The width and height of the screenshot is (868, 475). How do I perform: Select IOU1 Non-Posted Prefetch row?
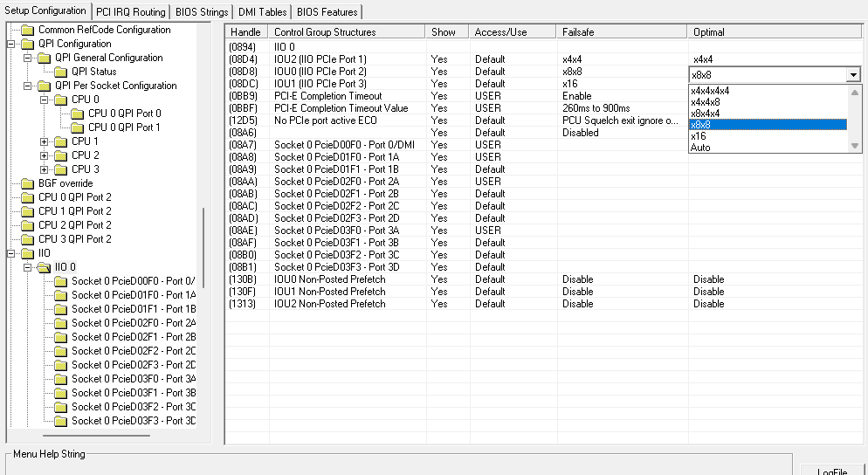pyautogui.click(x=544, y=292)
